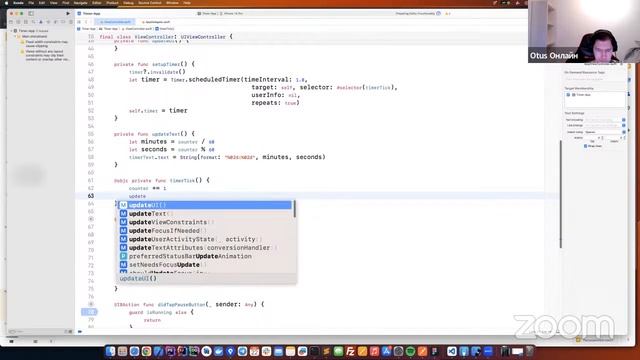
Task: Open Line Endings dropdown in inspector
Action: [605, 125]
